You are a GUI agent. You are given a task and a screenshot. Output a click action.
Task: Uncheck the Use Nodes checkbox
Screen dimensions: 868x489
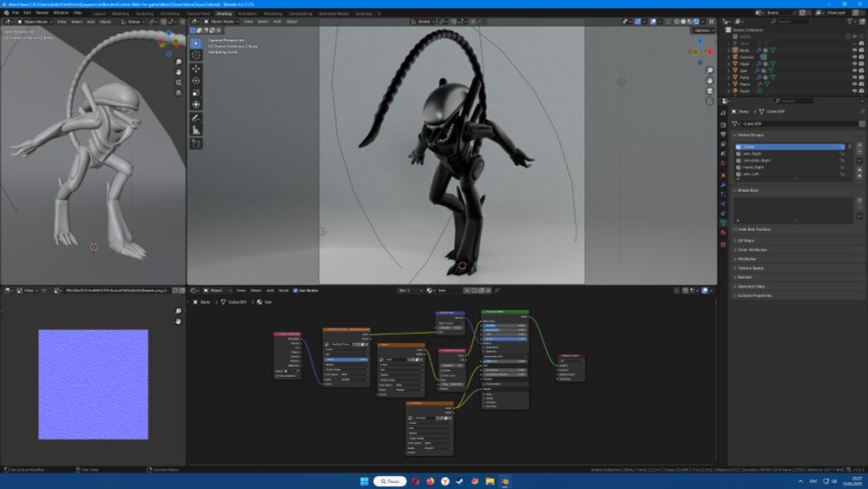coord(295,290)
